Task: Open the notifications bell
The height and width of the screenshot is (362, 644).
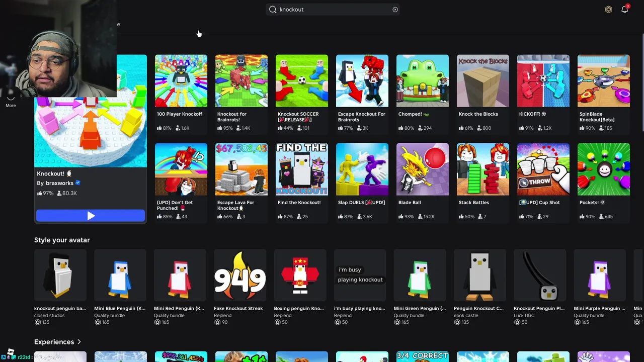Action: click(624, 10)
